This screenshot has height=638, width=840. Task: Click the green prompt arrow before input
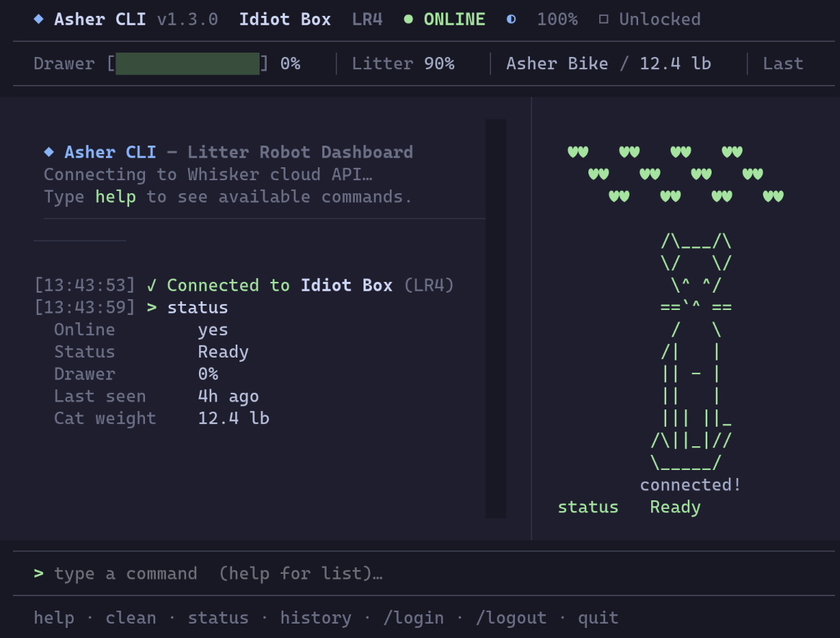tap(38, 573)
